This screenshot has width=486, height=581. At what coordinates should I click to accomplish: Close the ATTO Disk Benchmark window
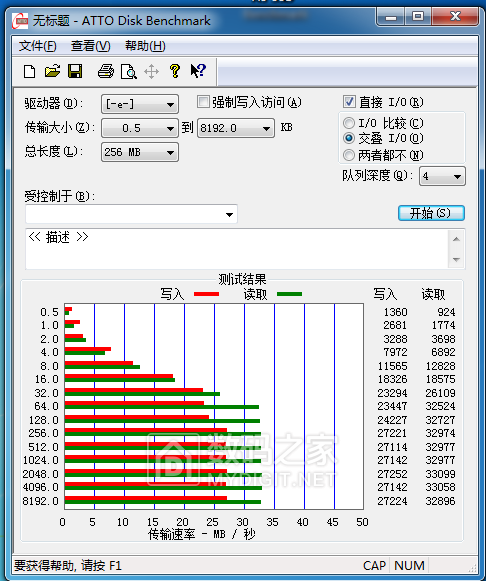(455, 17)
